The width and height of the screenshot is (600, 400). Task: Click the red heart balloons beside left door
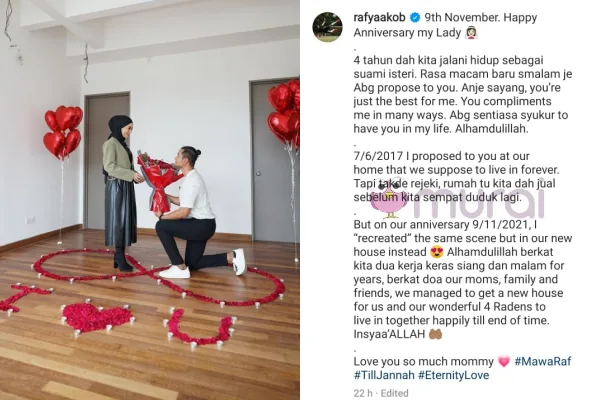(x=63, y=132)
